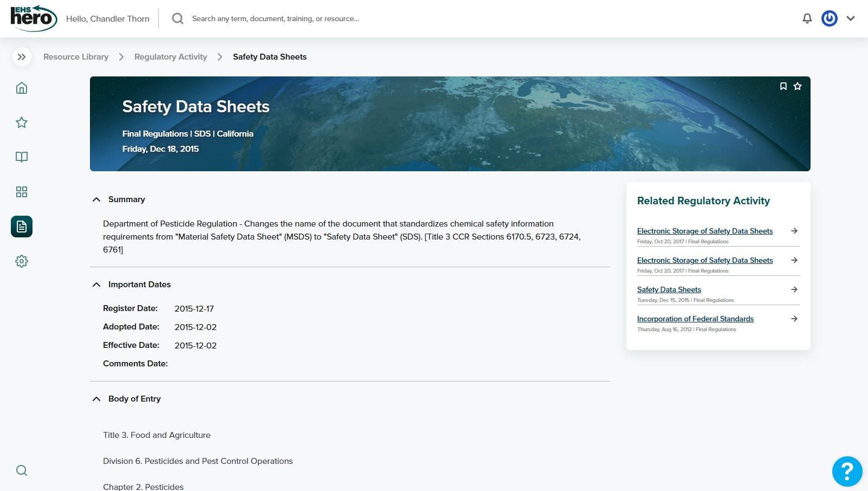Viewport: 868px width, 491px height.
Task: Open the Dec 15, 2015 Safety Data Sheets link
Action: (669, 289)
